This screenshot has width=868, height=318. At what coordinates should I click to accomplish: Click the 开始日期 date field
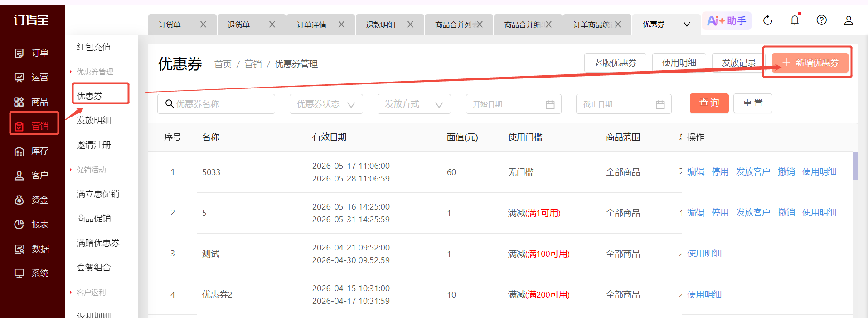[514, 104]
